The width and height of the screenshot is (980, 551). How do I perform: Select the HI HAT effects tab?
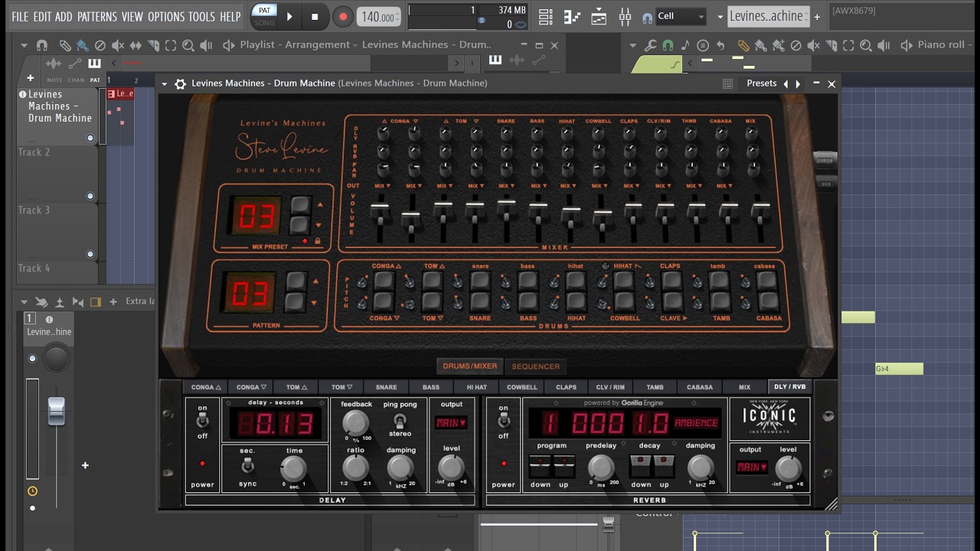[476, 387]
